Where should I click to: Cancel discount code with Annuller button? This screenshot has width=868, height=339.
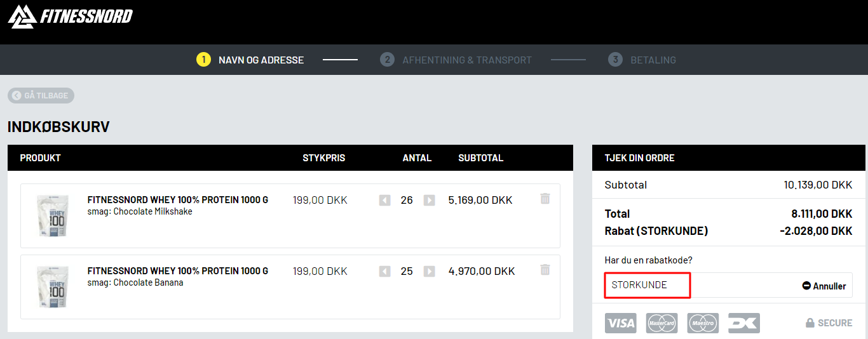[824, 286]
